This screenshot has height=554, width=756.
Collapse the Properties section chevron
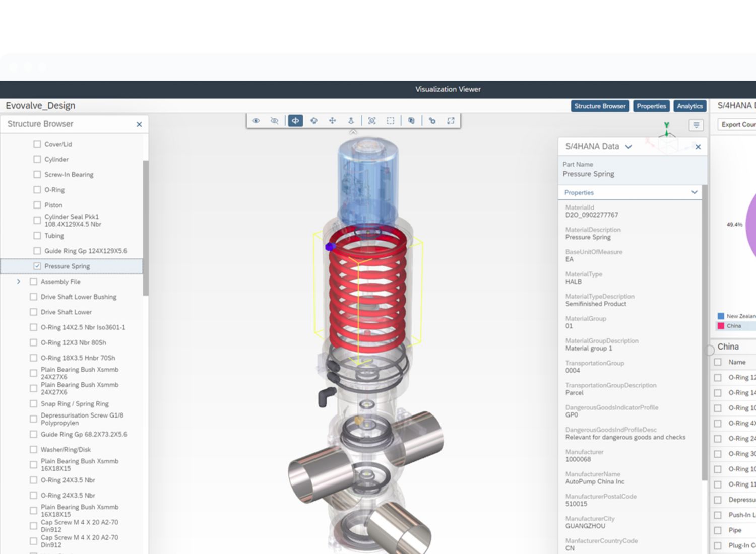pos(694,192)
